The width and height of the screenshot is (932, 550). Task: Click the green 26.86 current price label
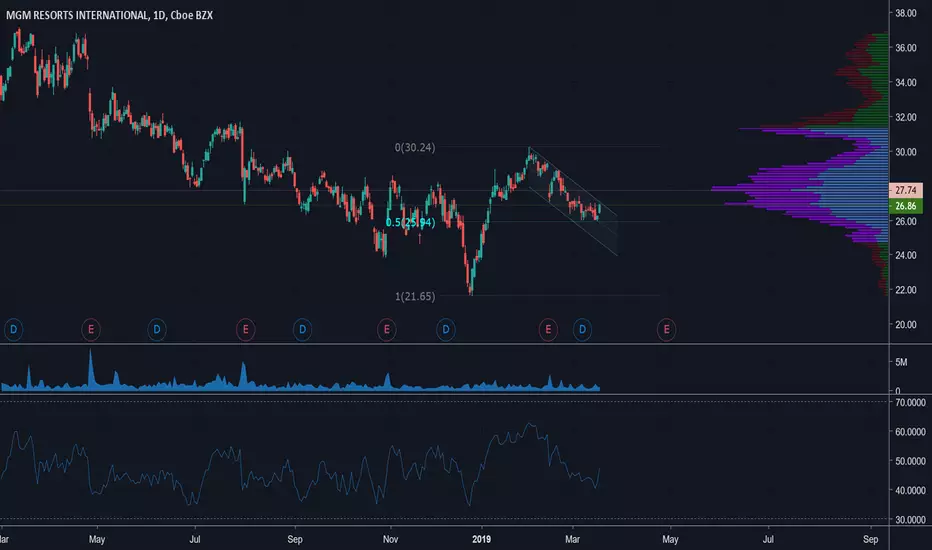coord(905,206)
